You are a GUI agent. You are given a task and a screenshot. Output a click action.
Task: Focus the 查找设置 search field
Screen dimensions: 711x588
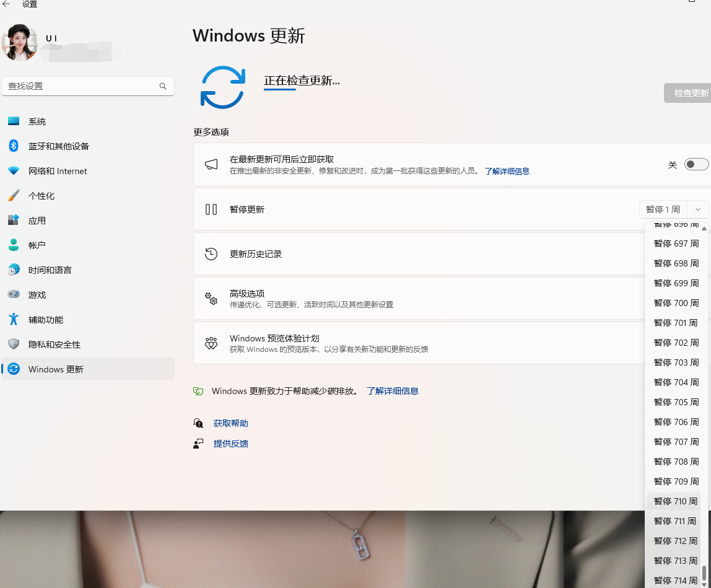tap(88, 86)
